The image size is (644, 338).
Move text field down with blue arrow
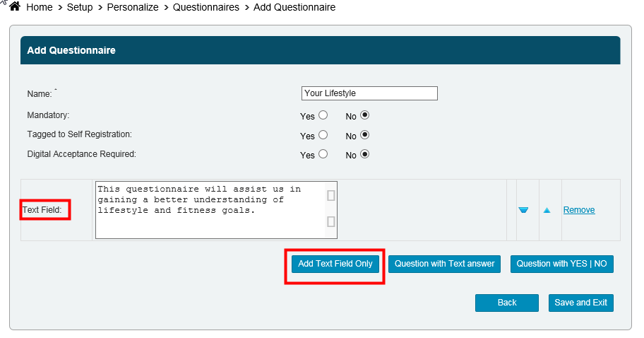click(x=523, y=210)
